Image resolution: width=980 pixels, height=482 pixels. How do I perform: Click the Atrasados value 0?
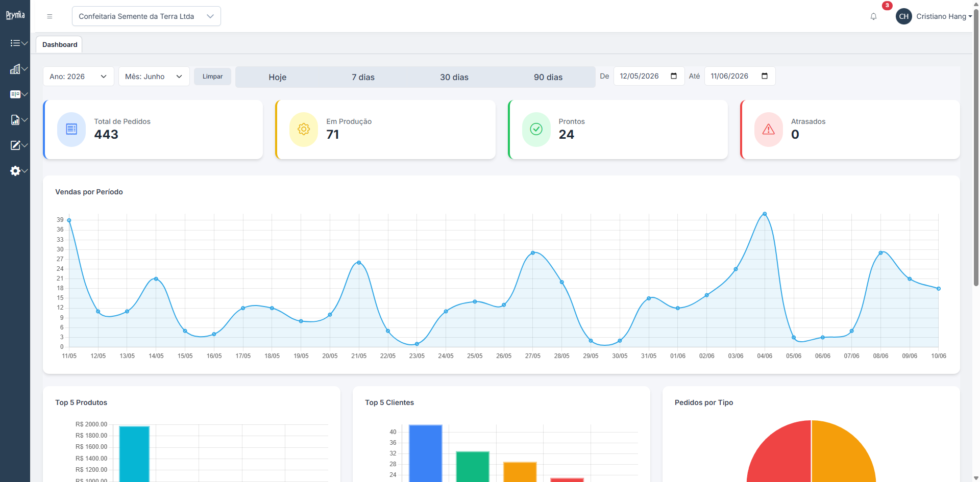(795, 135)
